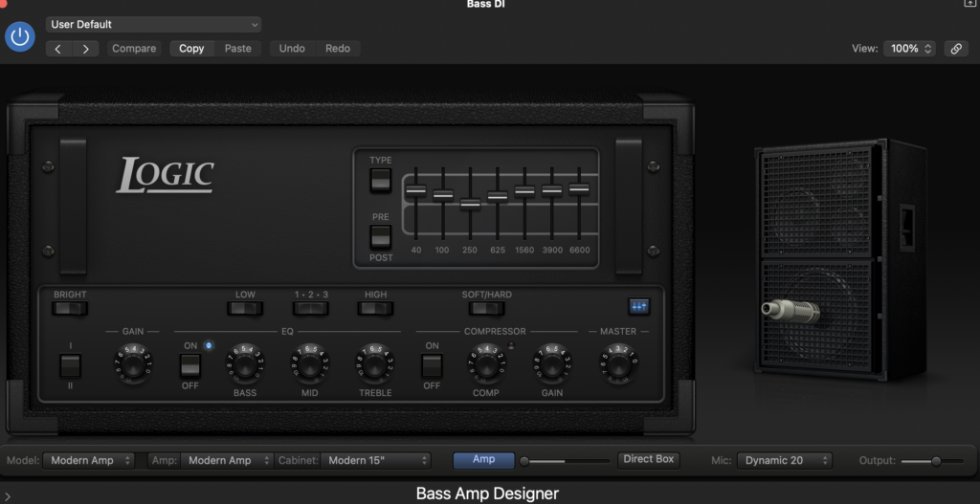The height and width of the screenshot is (504, 980).
Task: Go to previous preset with left arrow
Action: pos(59,49)
